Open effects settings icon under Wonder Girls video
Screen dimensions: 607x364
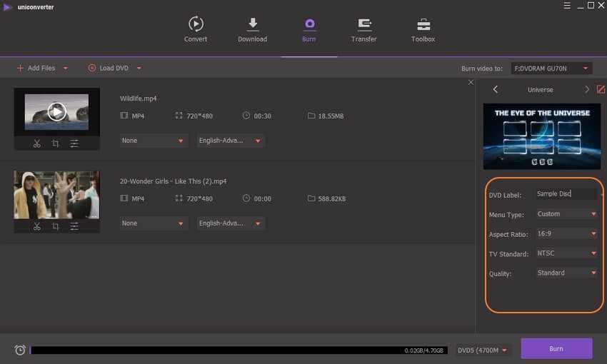pos(74,226)
